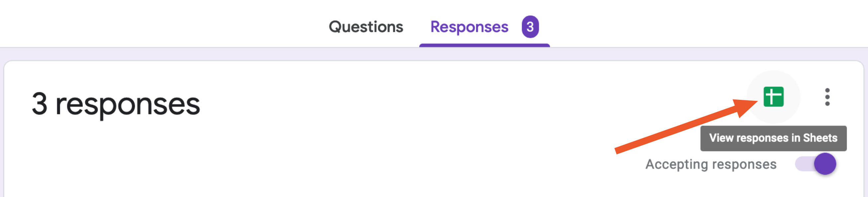Click the vertical ellipsis beside Sheets icon
The width and height of the screenshot is (868, 197).
(x=827, y=97)
